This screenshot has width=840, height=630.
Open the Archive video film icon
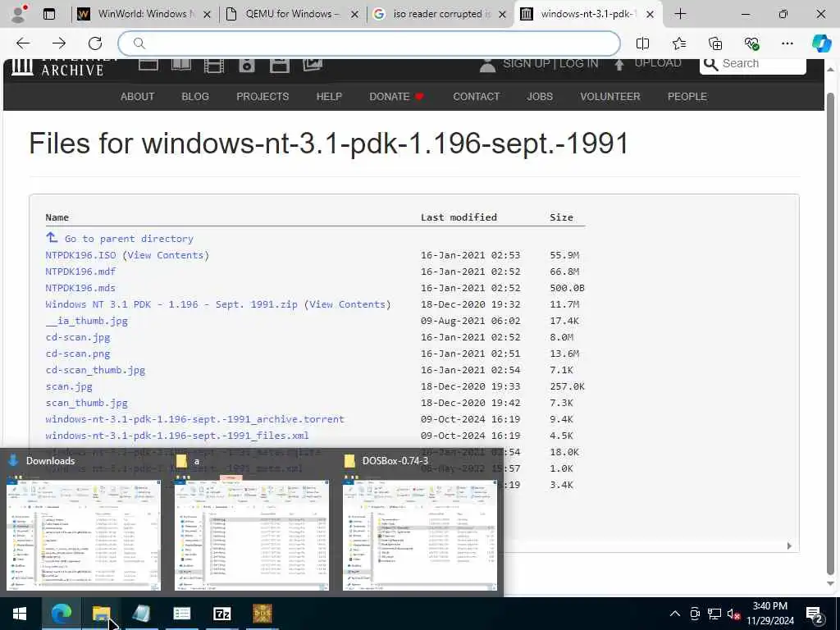point(214,66)
